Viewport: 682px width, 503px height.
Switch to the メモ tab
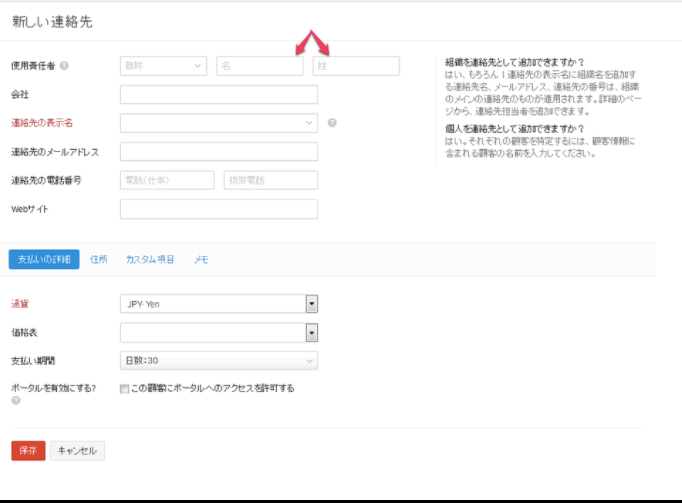(x=201, y=260)
